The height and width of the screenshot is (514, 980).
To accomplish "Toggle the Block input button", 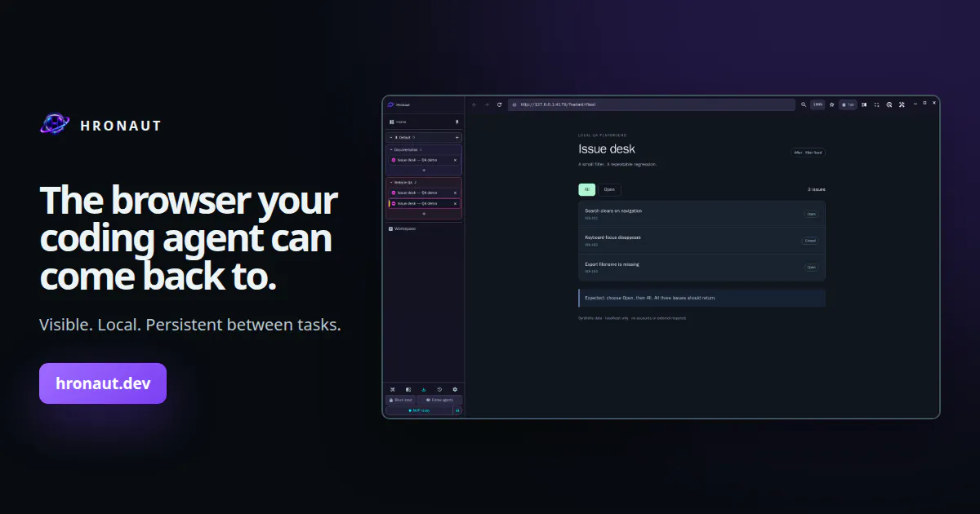I will point(400,400).
